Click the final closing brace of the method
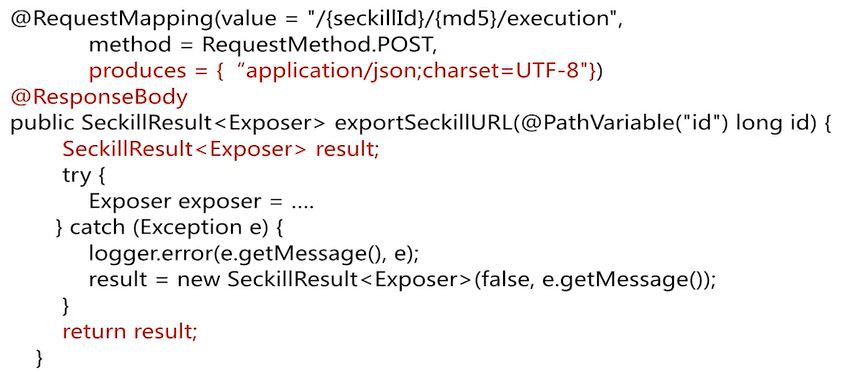The width and height of the screenshot is (847, 372). tap(38, 358)
